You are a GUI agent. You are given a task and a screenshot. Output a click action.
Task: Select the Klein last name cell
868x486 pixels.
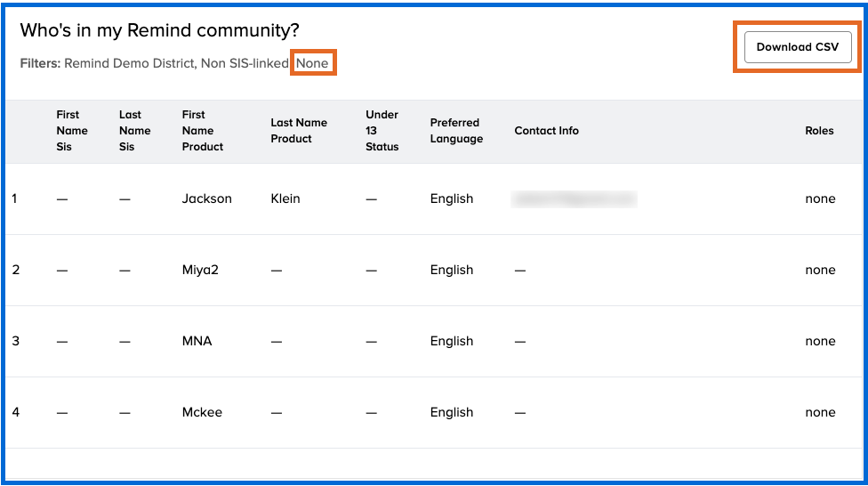click(285, 199)
